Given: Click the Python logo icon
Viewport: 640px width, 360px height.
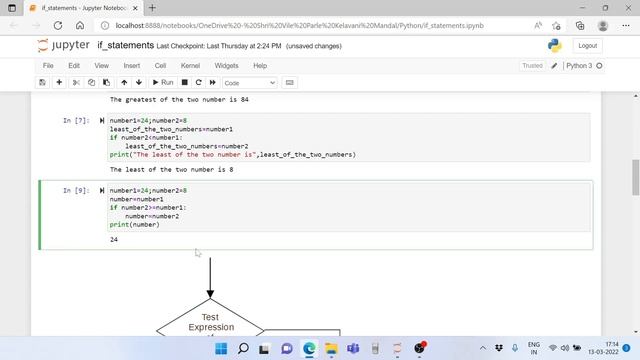Looking at the screenshot, I should point(555,46).
